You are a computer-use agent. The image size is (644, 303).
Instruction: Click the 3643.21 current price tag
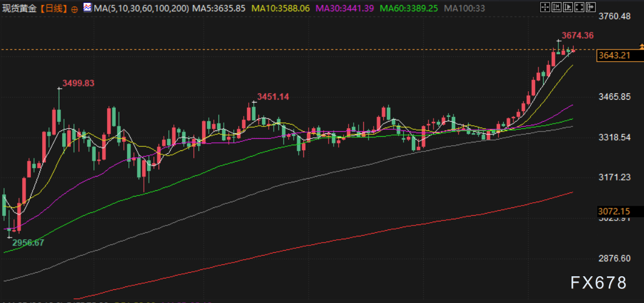coord(614,55)
